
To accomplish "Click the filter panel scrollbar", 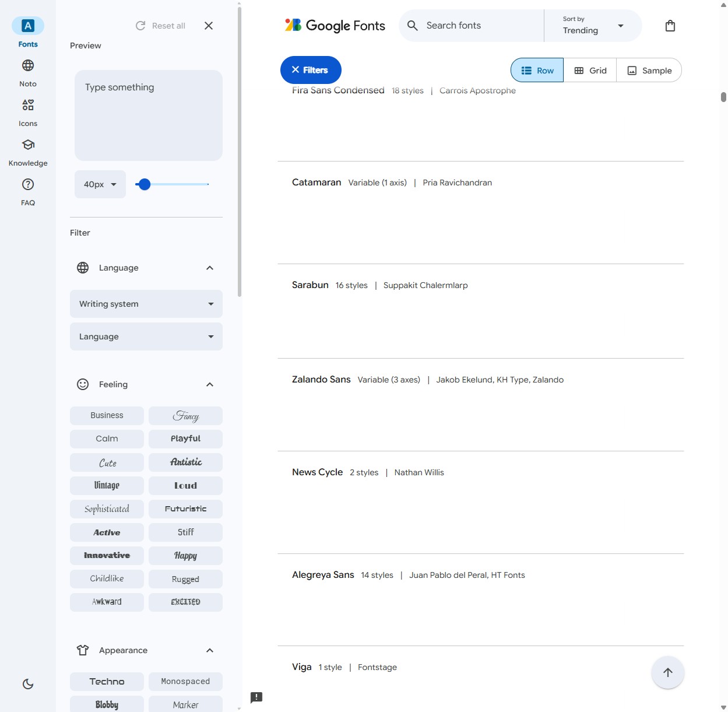I will [239, 152].
